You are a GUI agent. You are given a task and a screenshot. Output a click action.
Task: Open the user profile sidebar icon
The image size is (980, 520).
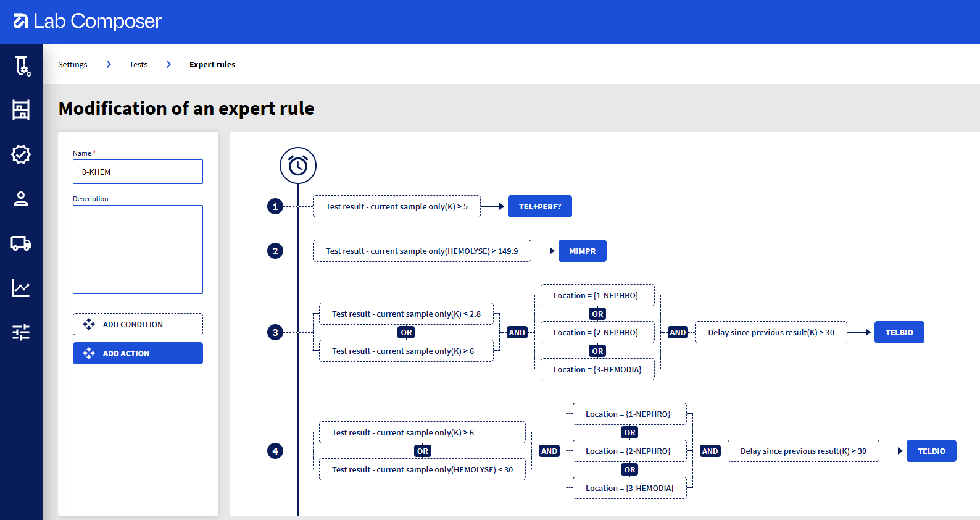tap(21, 199)
